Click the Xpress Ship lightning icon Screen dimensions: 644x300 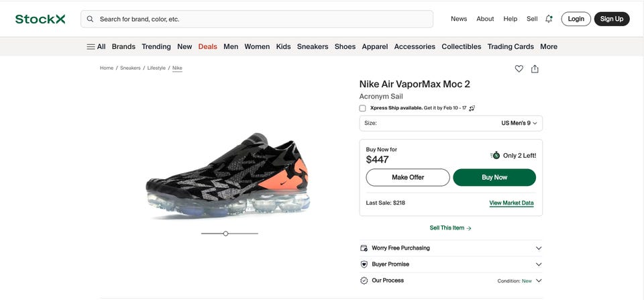click(x=472, y=108)
